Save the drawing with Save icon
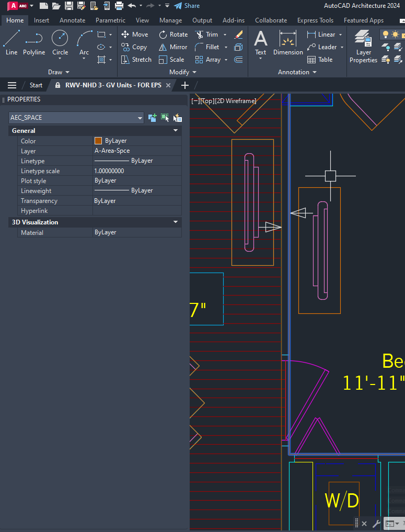Viewport: 405px width, 532px height. click(69, 6)
